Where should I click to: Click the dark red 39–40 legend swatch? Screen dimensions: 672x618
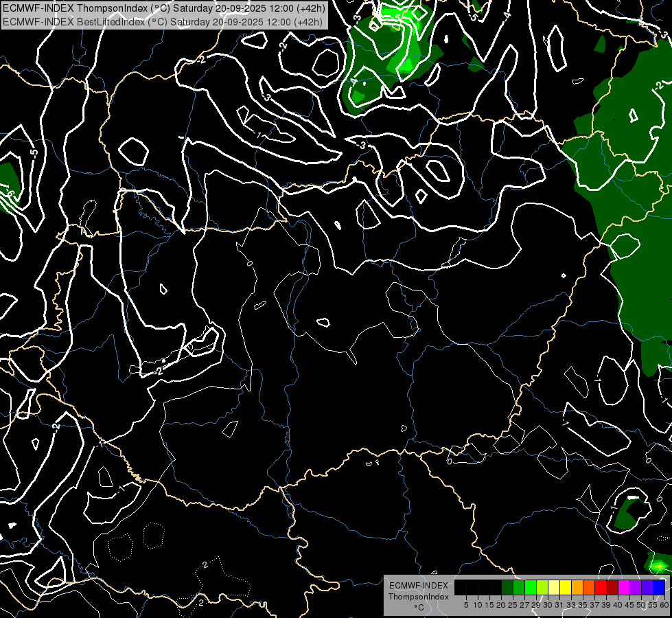tap(612, 587)
